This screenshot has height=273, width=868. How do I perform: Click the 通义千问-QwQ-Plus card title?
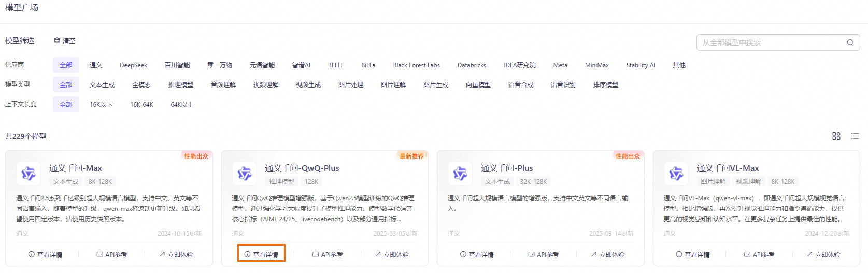click(x=302, y=168)
